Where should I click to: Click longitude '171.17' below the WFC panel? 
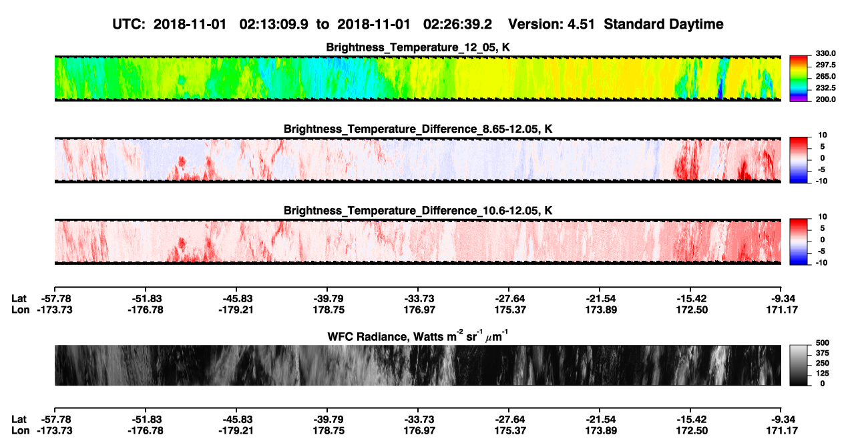[x=782, y=430]
